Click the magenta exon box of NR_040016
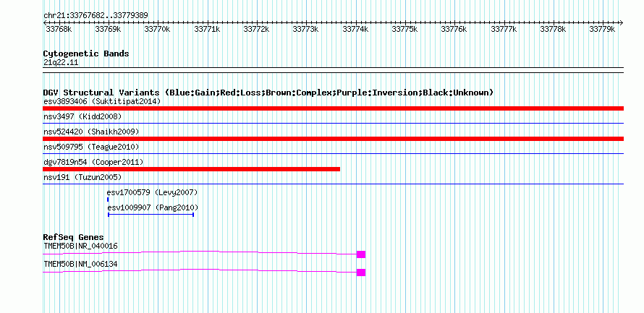This screenshot has width=644, height=313. (361, 254)
